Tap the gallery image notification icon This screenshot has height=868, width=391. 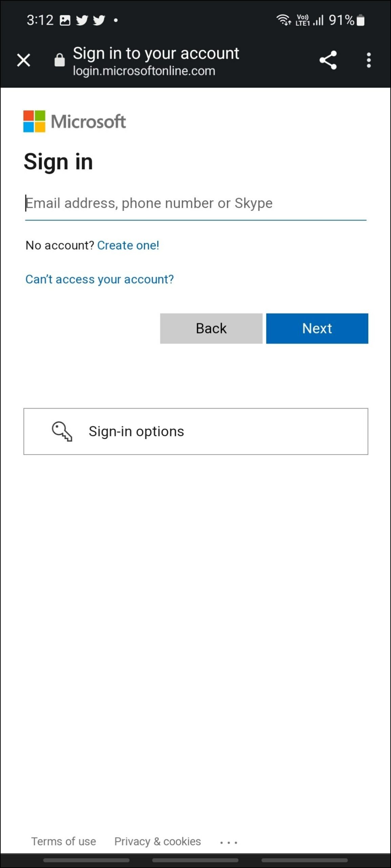tap(65, 20)
